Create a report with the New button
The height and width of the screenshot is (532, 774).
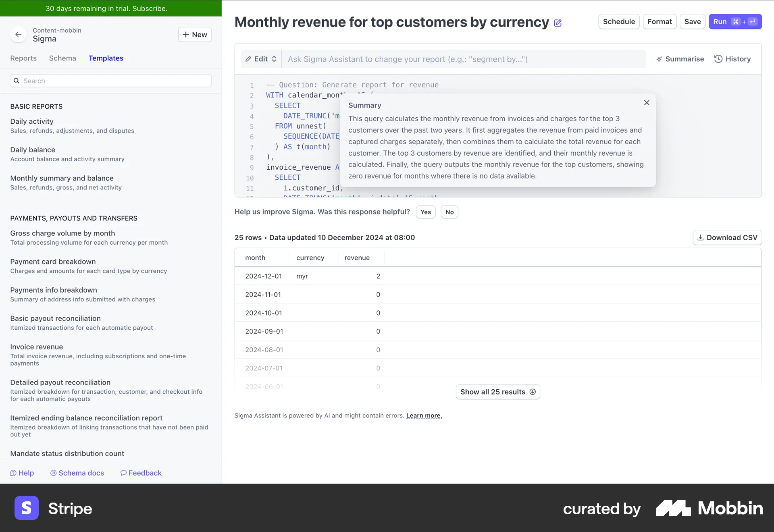click(195, 34)
